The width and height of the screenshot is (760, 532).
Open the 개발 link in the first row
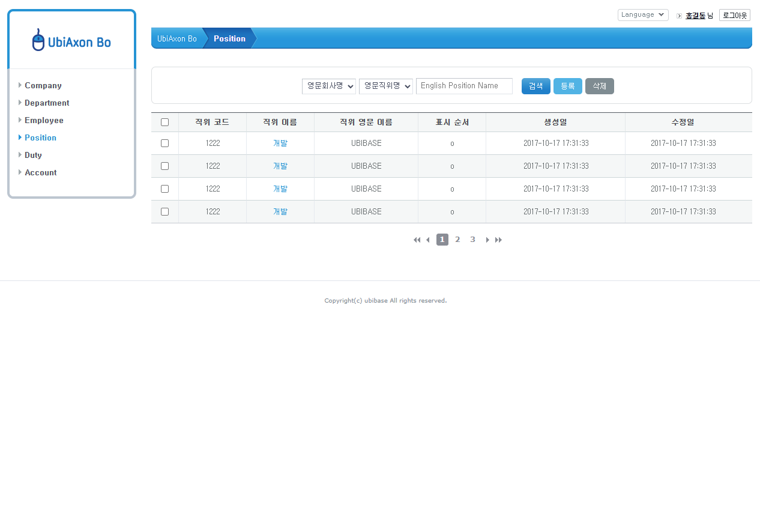(x=280, y=143)
